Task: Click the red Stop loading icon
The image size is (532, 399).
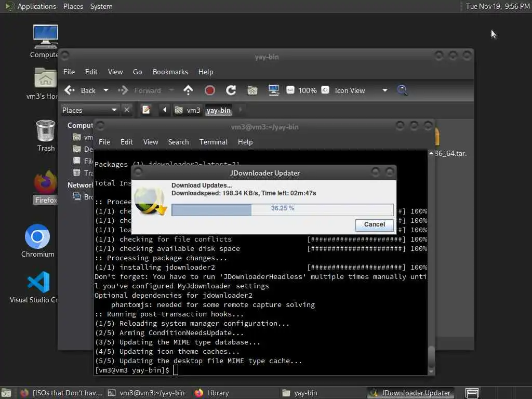Action: [210, 90]
